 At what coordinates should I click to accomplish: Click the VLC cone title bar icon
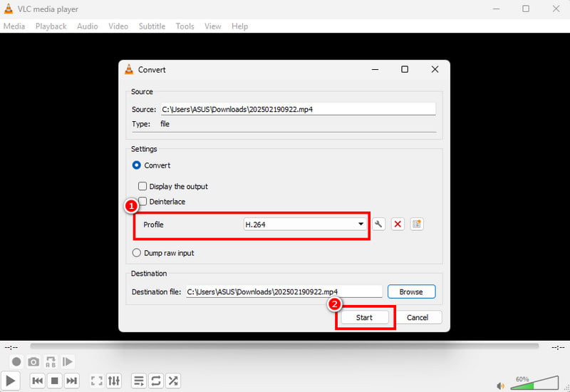(x=9, y=9)
